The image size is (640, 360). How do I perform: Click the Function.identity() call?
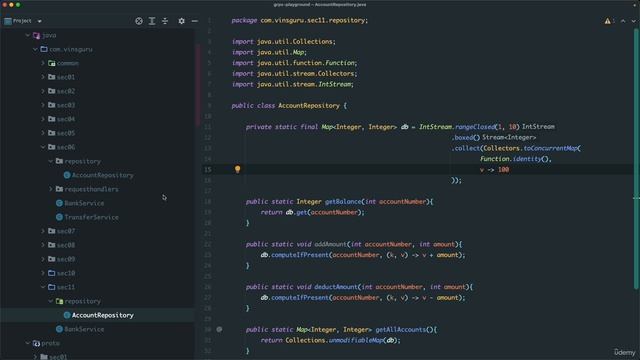(515, 159)
